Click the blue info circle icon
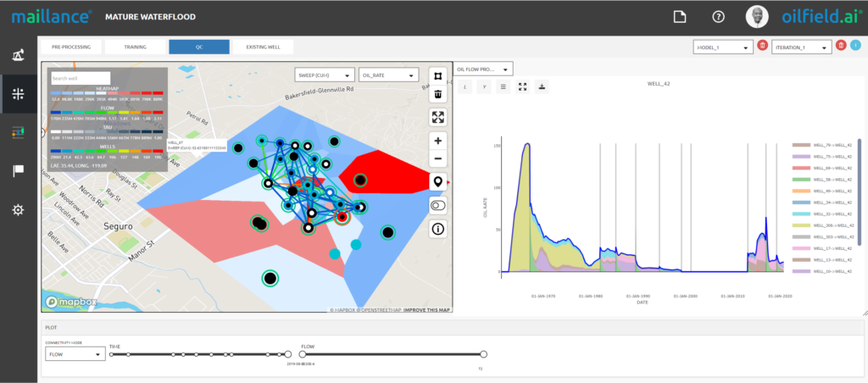868x383 pixels. pyautogui.click(x=855, y=46)
